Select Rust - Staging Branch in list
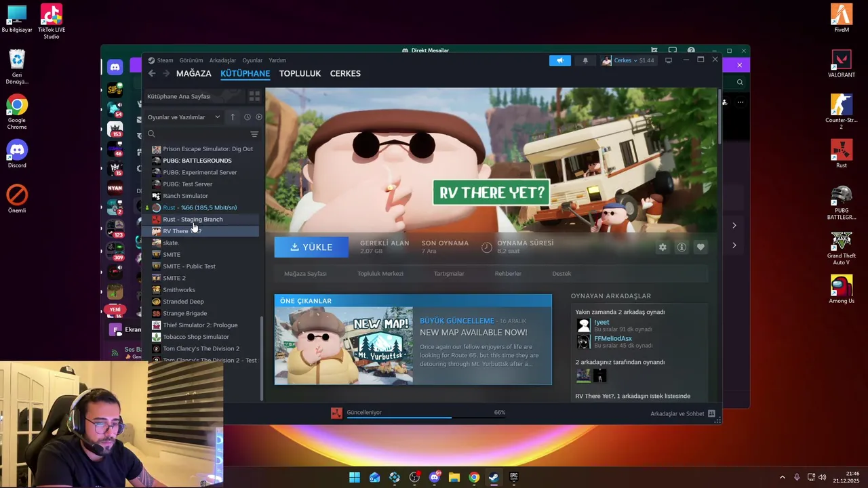This screenshot has height=488, width=868. (193, 220)
